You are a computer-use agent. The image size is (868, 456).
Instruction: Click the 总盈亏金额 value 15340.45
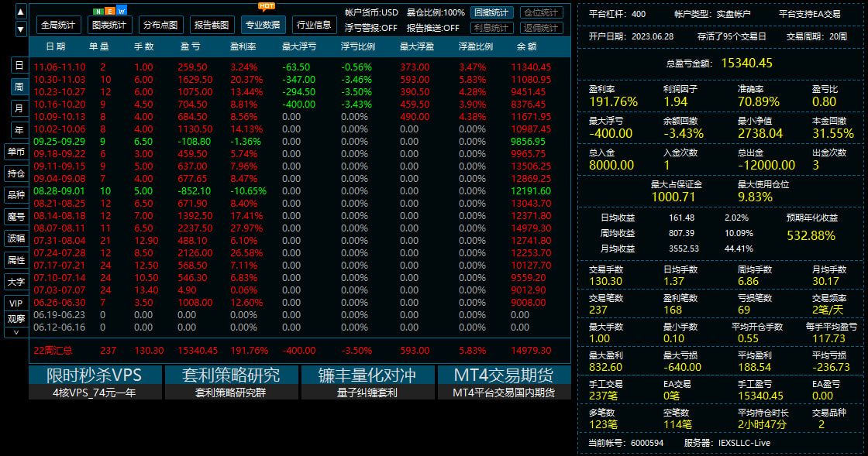click(746, 63)
